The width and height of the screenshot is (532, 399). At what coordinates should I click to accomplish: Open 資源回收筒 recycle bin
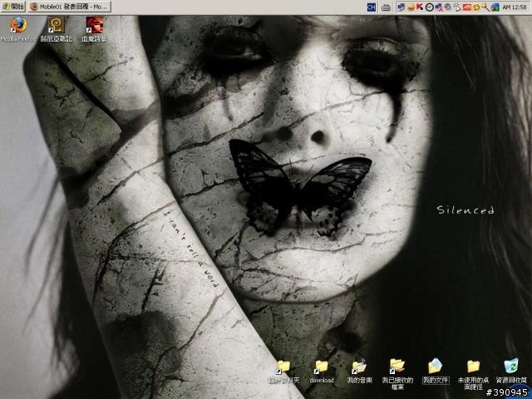click(x=511, y=366)
